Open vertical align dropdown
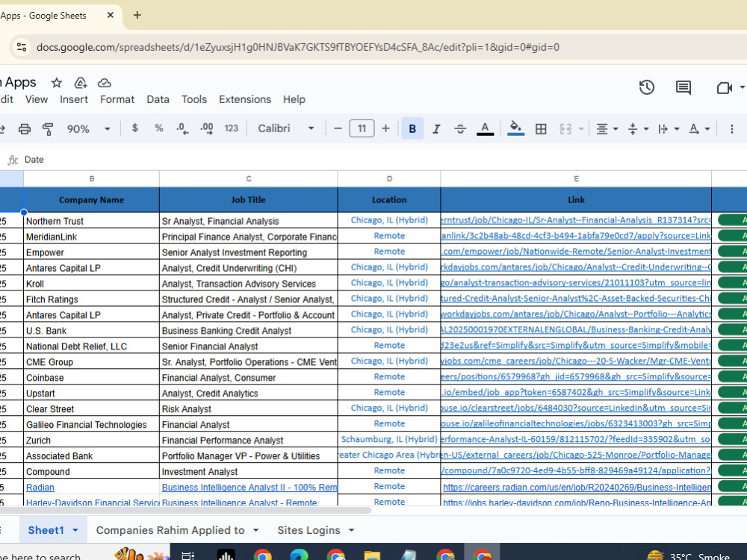 (638, 128)
